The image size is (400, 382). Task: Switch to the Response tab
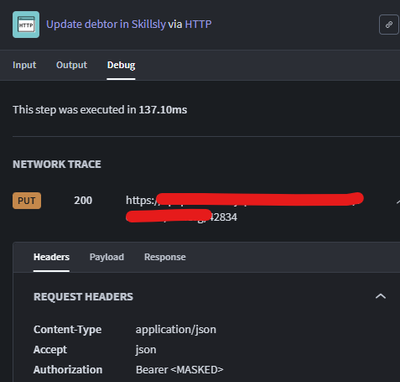point(165,257)
